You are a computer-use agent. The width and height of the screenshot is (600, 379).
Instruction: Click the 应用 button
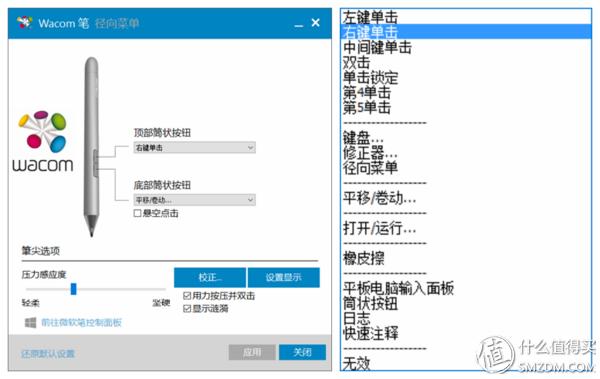tap(252, 352)
